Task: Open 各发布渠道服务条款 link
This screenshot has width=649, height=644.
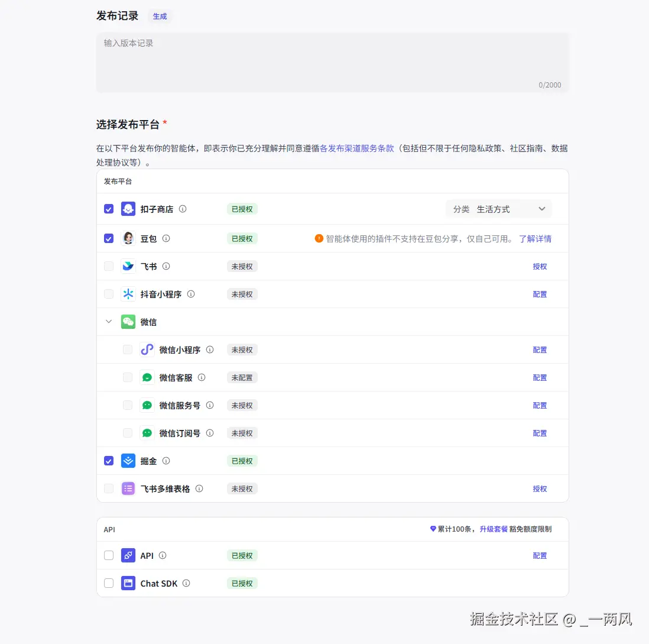Action: click(x=356, y=148)
